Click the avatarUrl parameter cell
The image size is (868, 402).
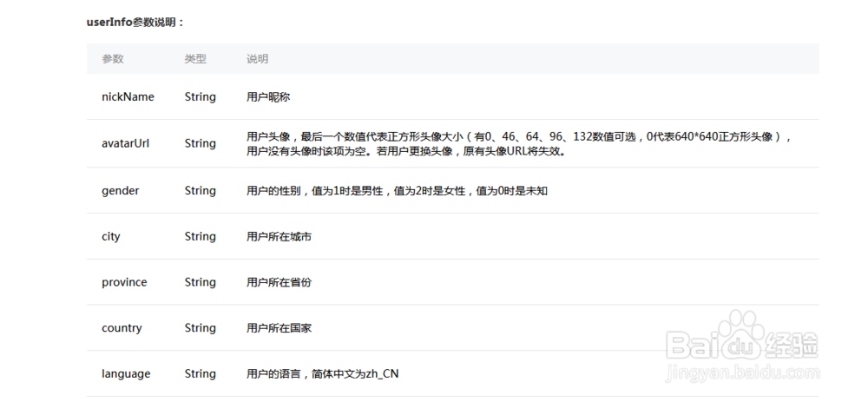pos(126,143)
